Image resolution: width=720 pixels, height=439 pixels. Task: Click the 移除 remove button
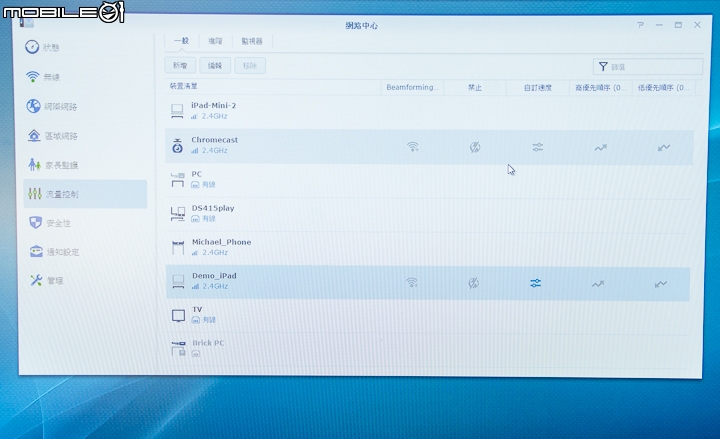coord(250,66)
